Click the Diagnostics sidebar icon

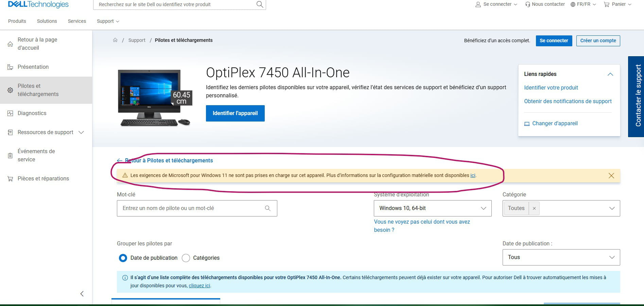click(10, 113)
